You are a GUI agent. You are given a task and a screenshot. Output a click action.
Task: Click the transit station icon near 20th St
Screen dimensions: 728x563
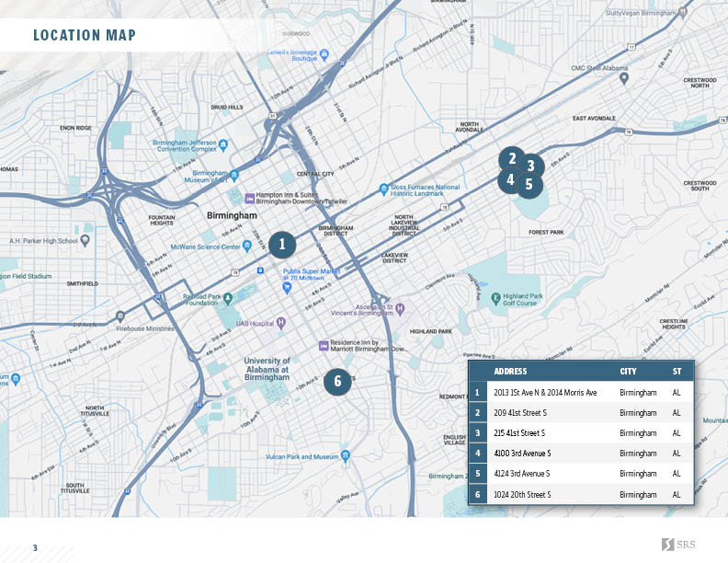(260, 270)
